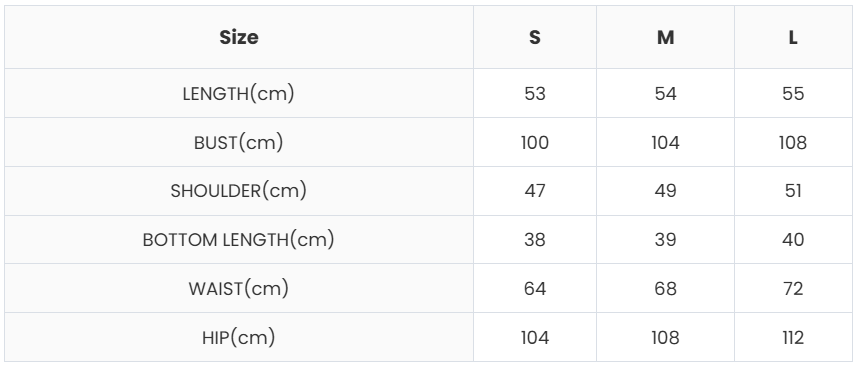This screenshot has width=858, height=369.
Task: Select length value 55 for size L
Action: click(x=793, y=94)
